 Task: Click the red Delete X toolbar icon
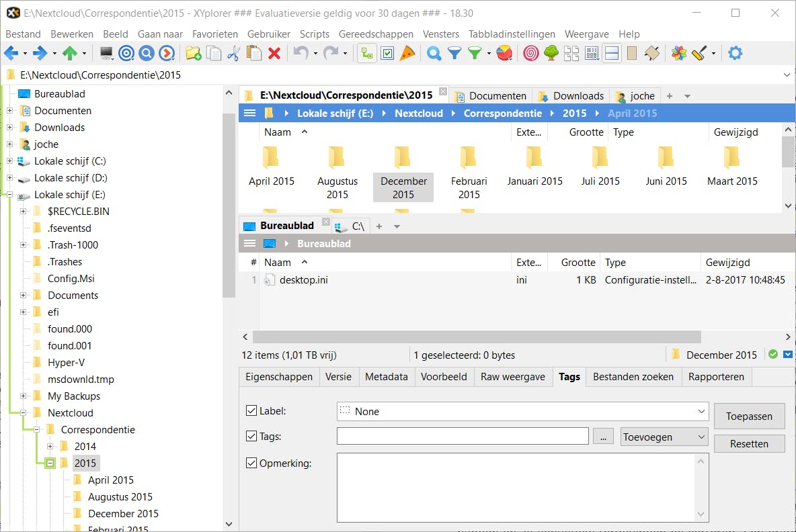(x=274, y=54)
